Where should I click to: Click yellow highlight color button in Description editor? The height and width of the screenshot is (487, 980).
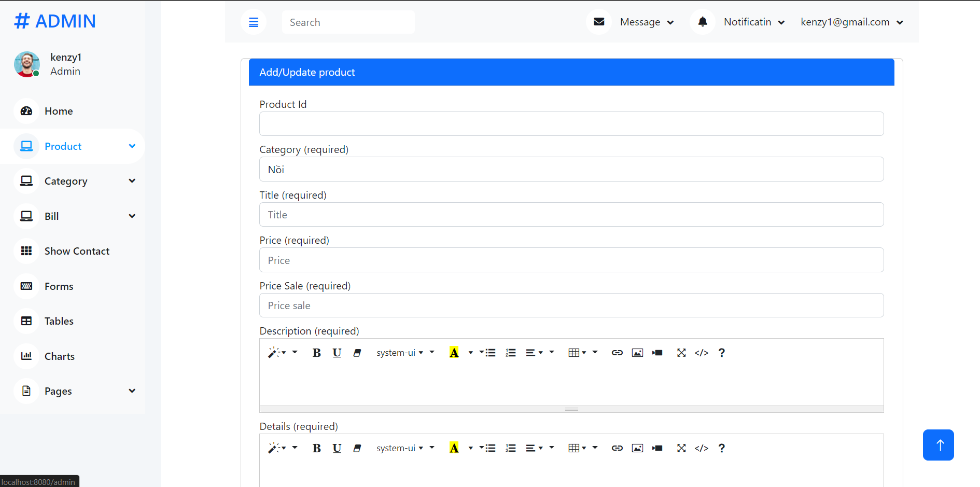pos(454,353)
